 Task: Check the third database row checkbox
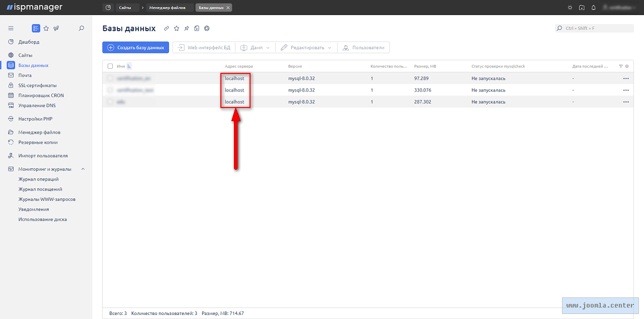click(110, 101)
